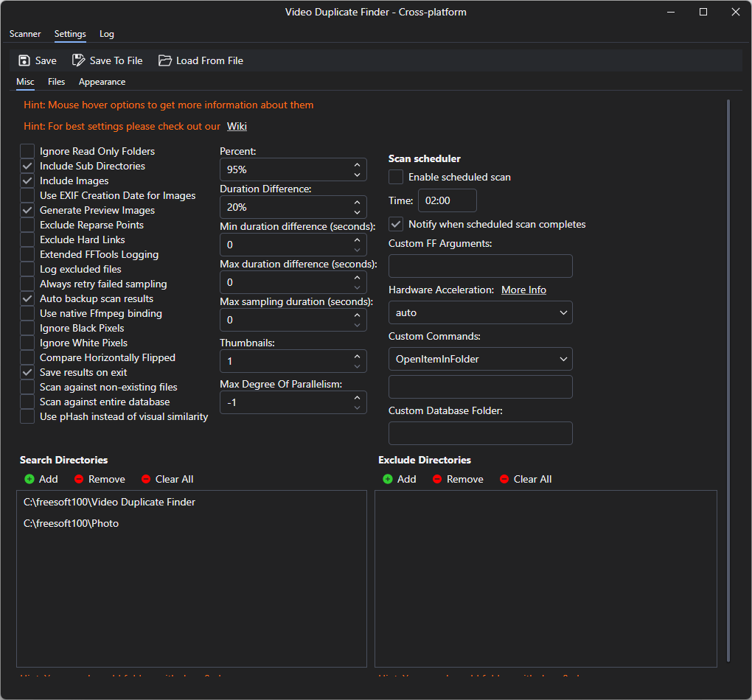Viewport: 752px width, 700px height.
Task: Switch to the Scanner tab
Action: 25,34
